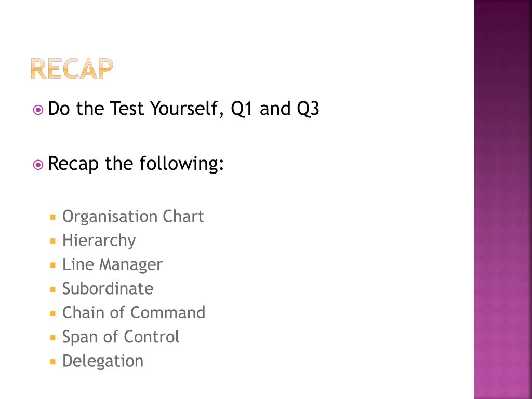Click the orange square bullet before Span of Control
The image size is (532, 399).
52,338
